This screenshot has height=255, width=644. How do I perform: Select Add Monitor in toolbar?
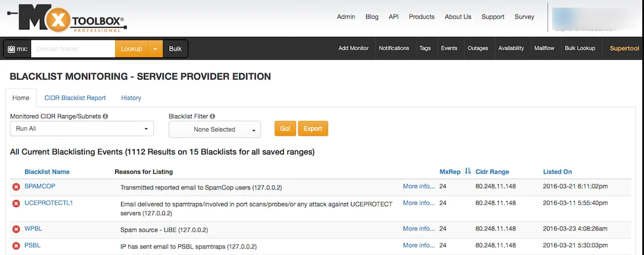[353, 48]
